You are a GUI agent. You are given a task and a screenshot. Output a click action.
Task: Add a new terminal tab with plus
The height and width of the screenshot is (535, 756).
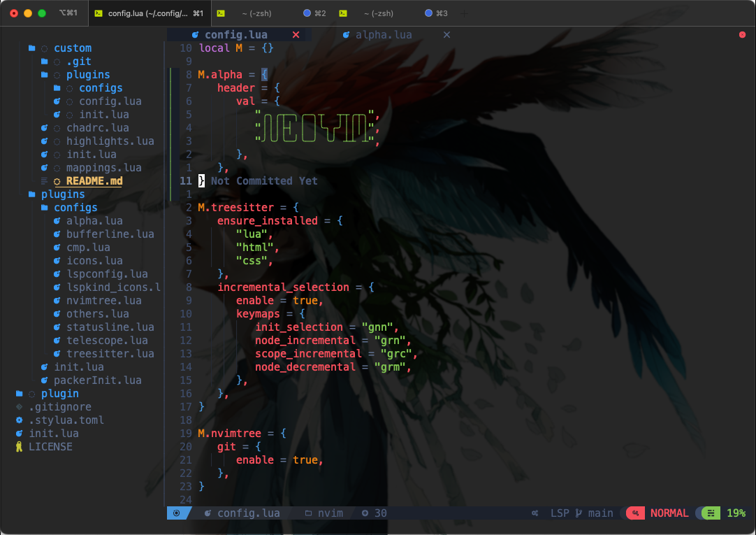pos(464,13)
